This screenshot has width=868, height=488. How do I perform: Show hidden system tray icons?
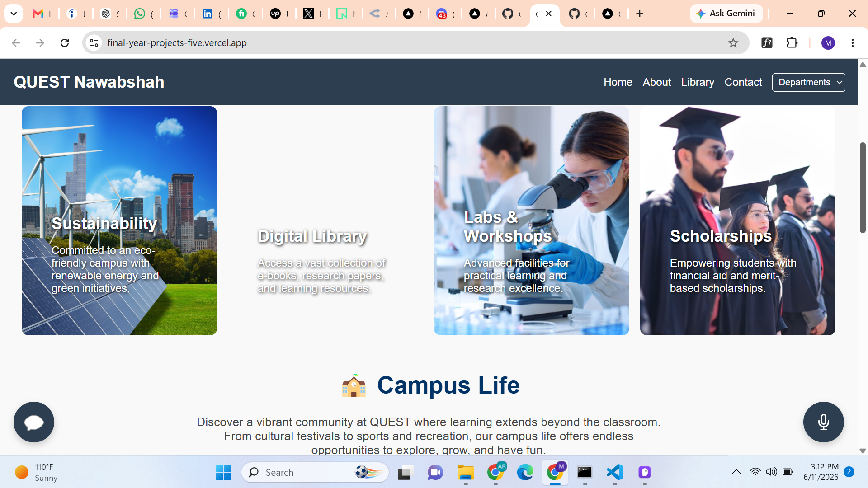pyautogui.click(x=736, y=472)
